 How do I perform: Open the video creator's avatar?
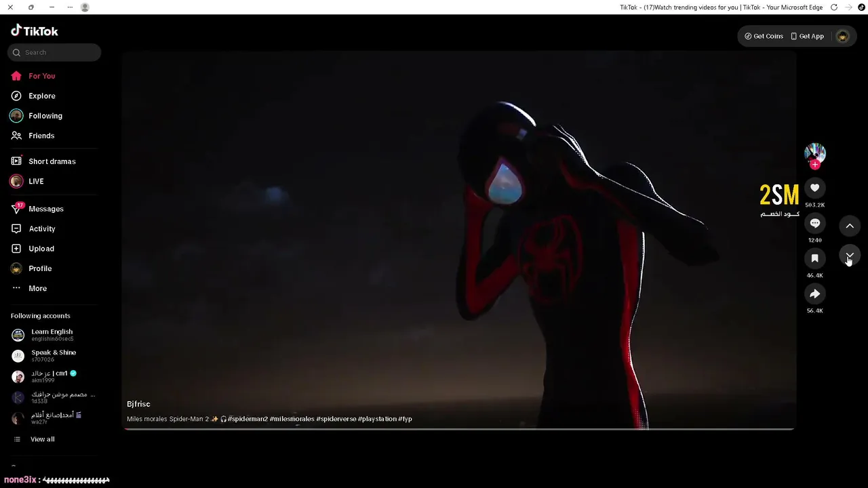pos(814,153)
